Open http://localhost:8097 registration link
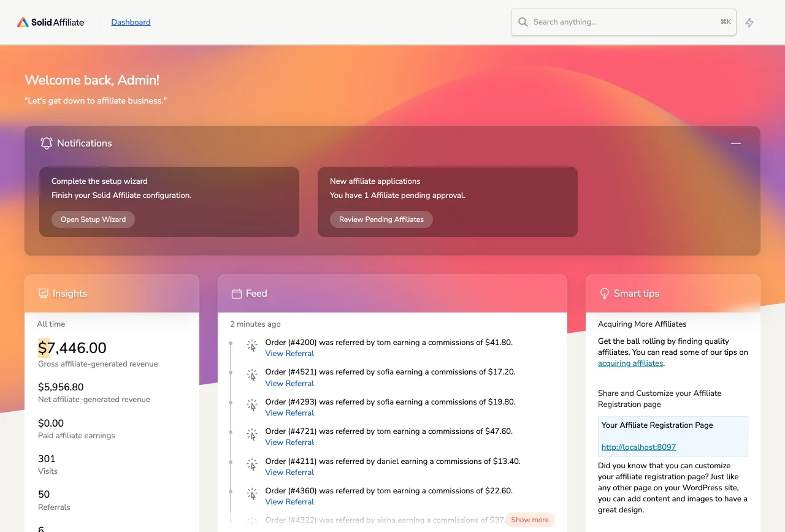 click(x=638, y=447)
